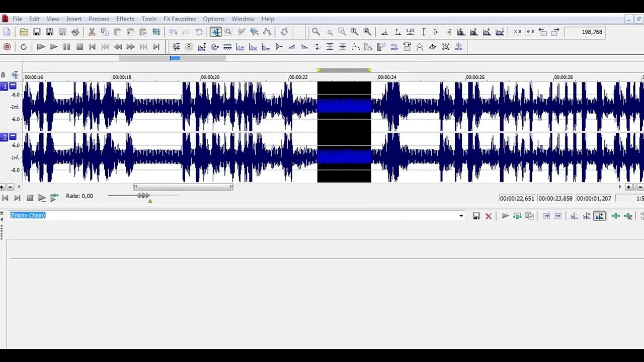
Task: Toggle the channel 1 button
Action: pos(5,86)
